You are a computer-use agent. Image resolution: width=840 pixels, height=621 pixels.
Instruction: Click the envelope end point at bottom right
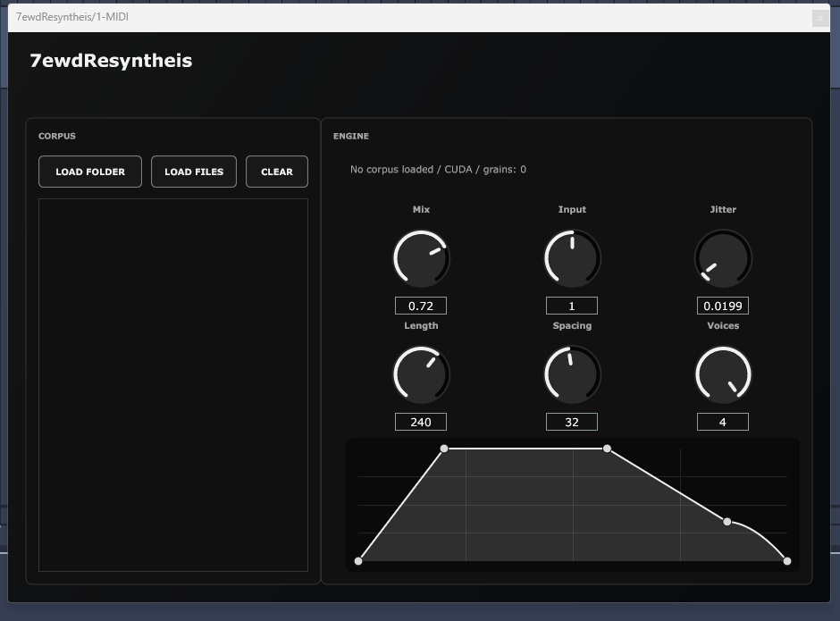787,561
